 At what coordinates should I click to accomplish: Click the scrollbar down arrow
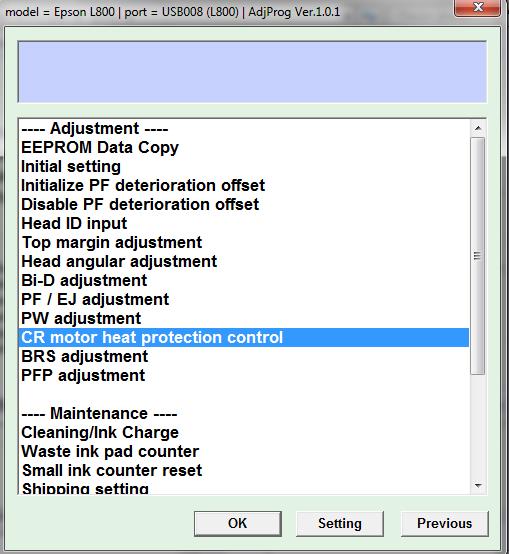click(x=478, y=486)
